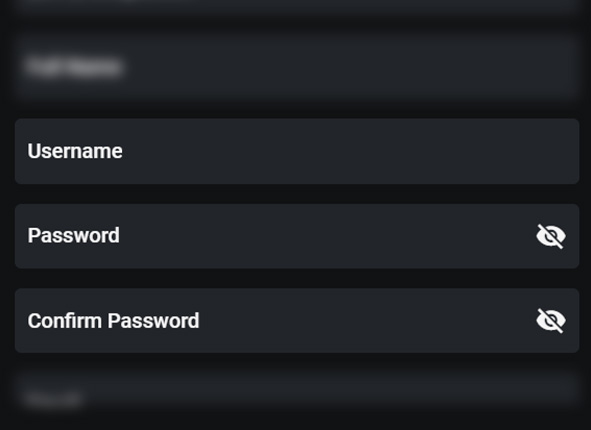Show the typed password characters
Viewport: 591px width, 430px height.
551,236
